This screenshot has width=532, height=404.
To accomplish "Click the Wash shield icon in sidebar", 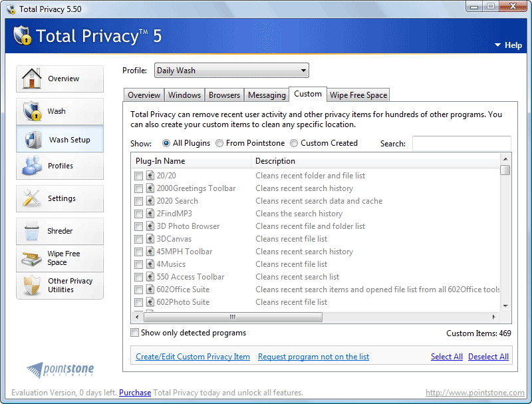I will tap(32, 110).
